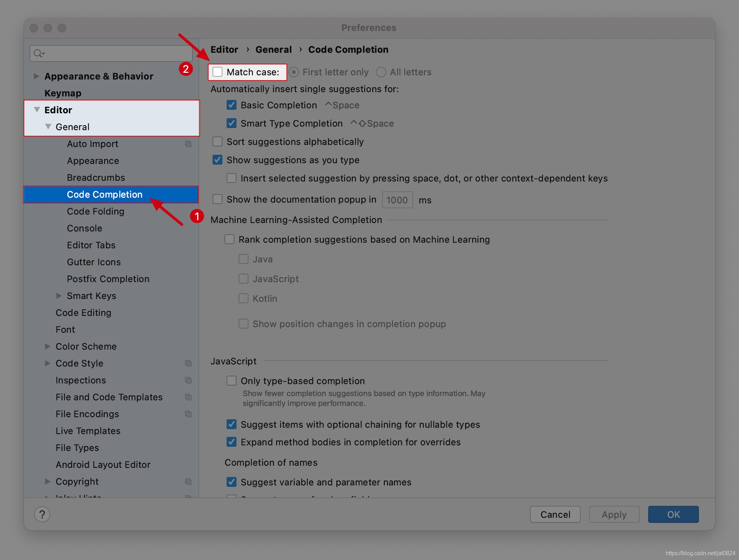Screen dimensions: 739x560
Task: Expand the Smart Keys node
Action: point(59,296)
